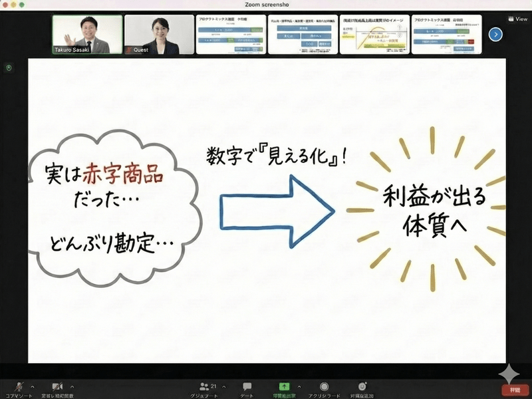The image size is (532, 399).
Task: Open the reactions smiley icon
Action: [x=362, y=386]
